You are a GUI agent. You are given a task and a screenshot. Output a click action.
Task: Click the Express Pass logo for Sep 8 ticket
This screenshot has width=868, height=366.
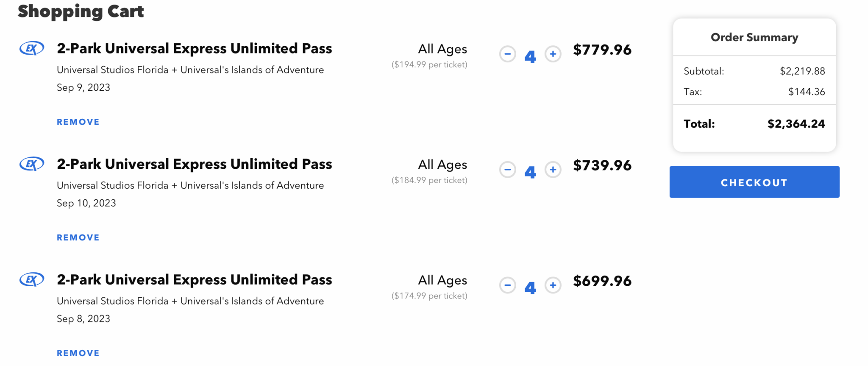tap(31, 279)
